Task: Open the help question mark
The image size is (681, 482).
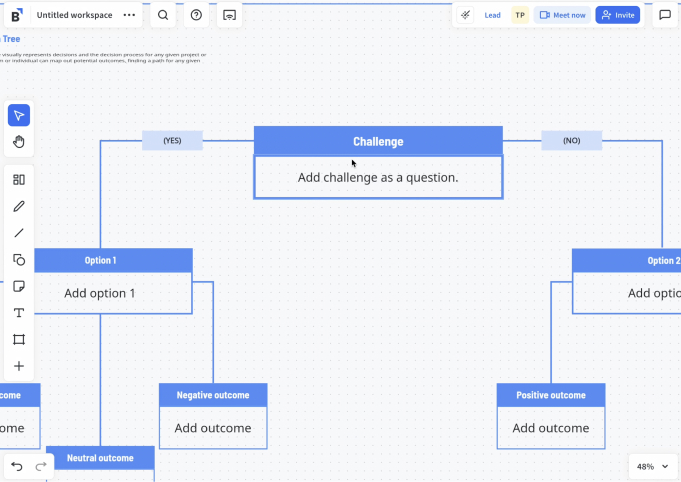Action: click(196, 15)
